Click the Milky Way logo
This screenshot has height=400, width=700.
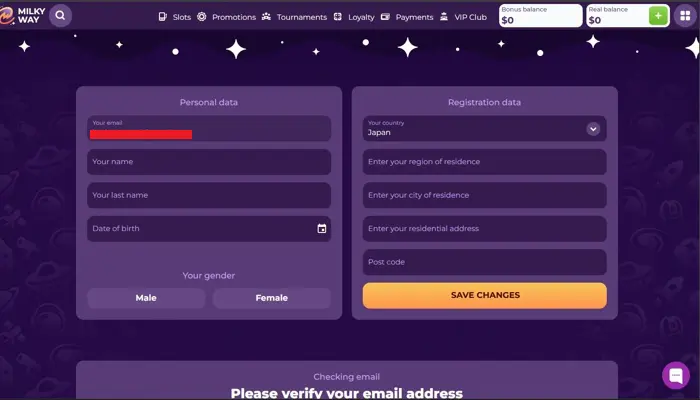click(x=22, y=15)
